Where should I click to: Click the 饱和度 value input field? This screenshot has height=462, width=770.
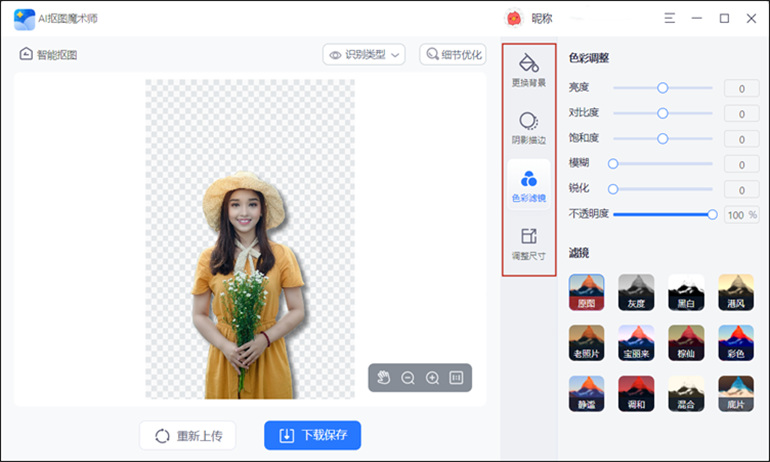tap(742, 139)
